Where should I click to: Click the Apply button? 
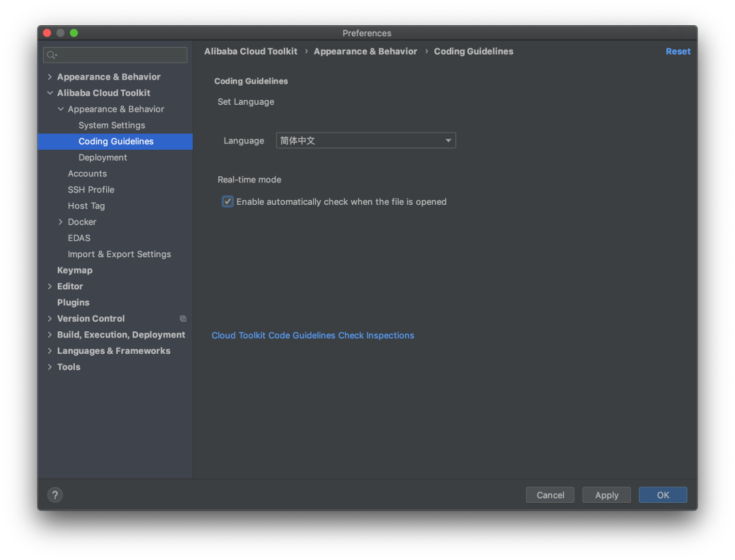pos(606,495)
